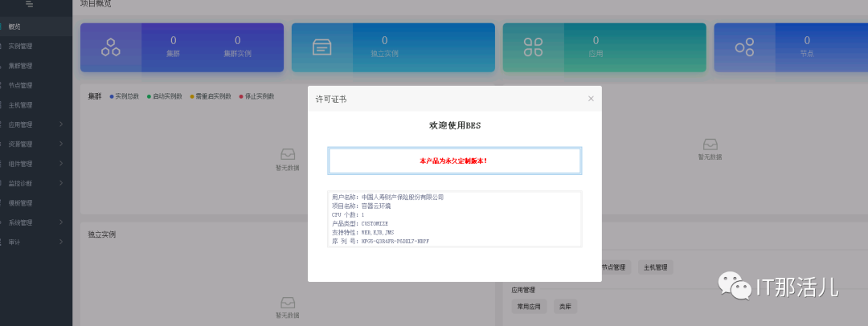Screen dimensions: 868x326
Task: Click the red 本产品为永久定制版本 notice box
Action: pos(454,161)
